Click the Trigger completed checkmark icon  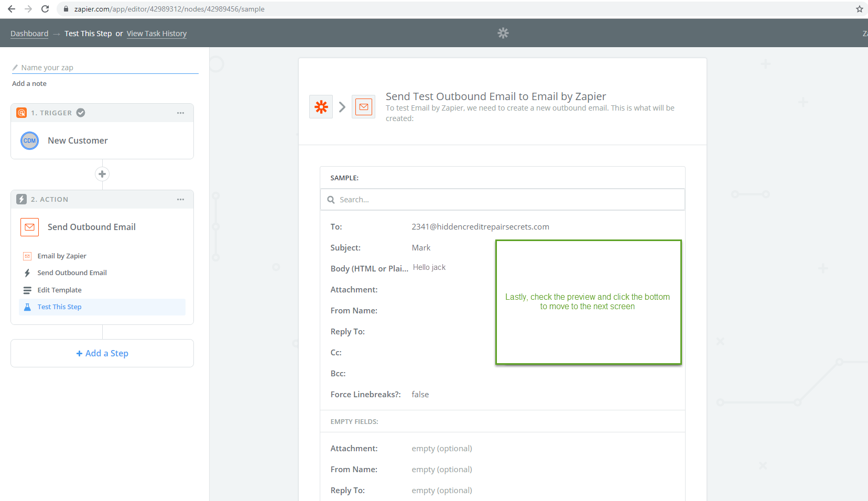pos(81,113)
